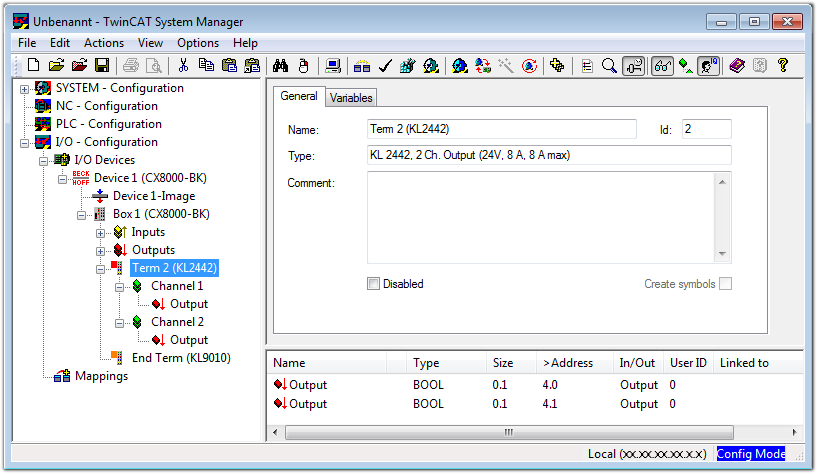Click the Id field showing 2
Viewport: 817px width, 474px height.
[x=707, y=129]
